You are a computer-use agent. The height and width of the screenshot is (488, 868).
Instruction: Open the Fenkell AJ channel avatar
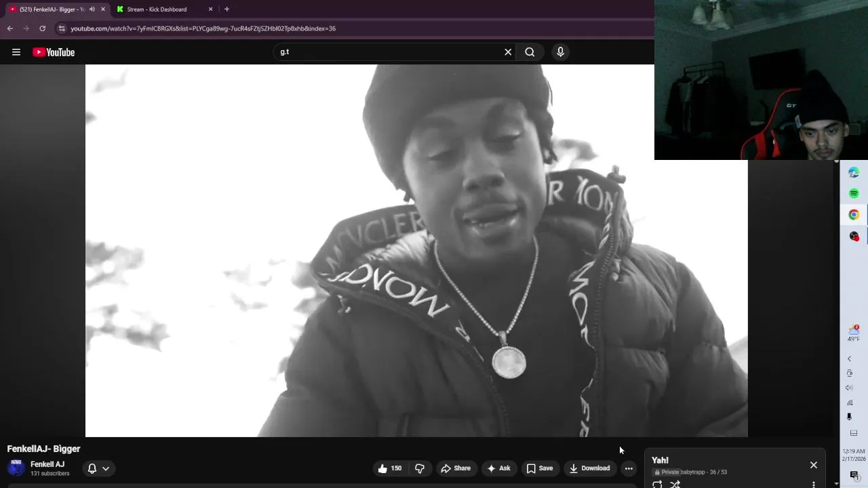[x=16, y=468]
